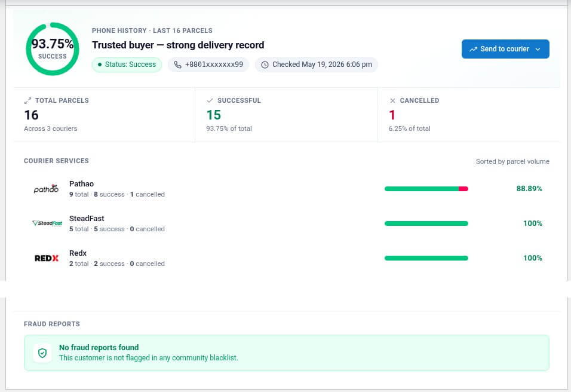Viewport: 571px width, 392px height.
Task: Click the Trusted buyer headline
Action: 178,45
